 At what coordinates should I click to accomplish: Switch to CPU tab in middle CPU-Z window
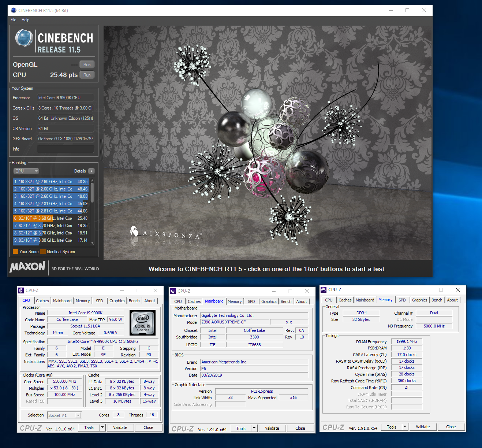[178, 301]
